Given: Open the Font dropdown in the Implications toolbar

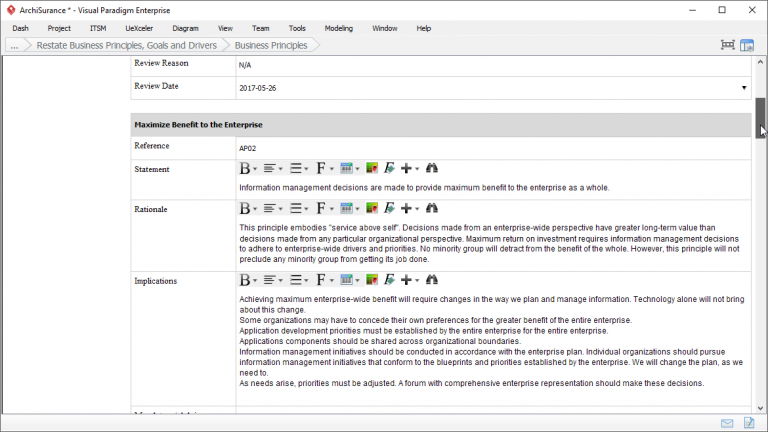Looking at the screenshot, I should coord(324,280).
